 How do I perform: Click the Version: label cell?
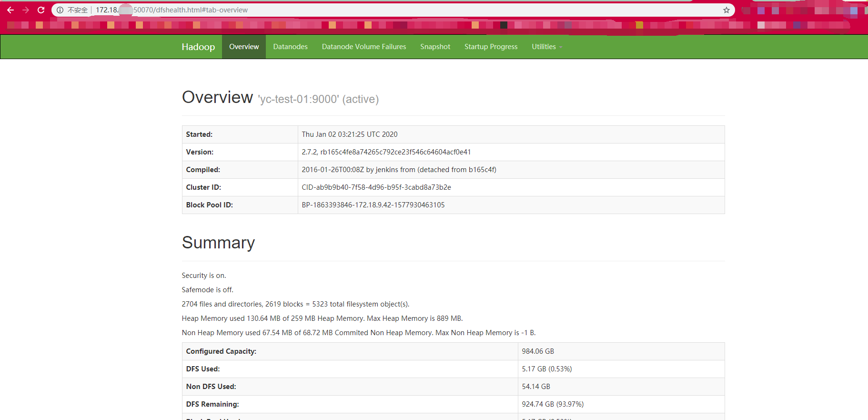[240, 152]
